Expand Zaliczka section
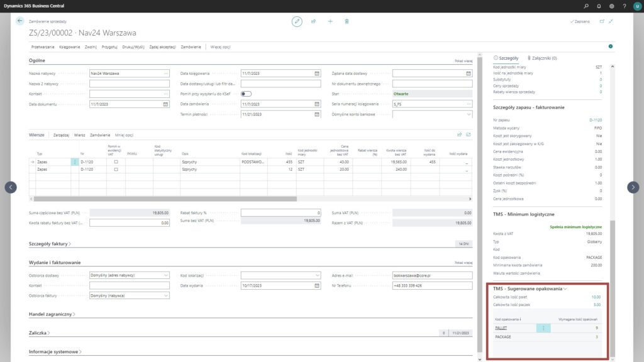The image size is (644, 362). (39, 333)
